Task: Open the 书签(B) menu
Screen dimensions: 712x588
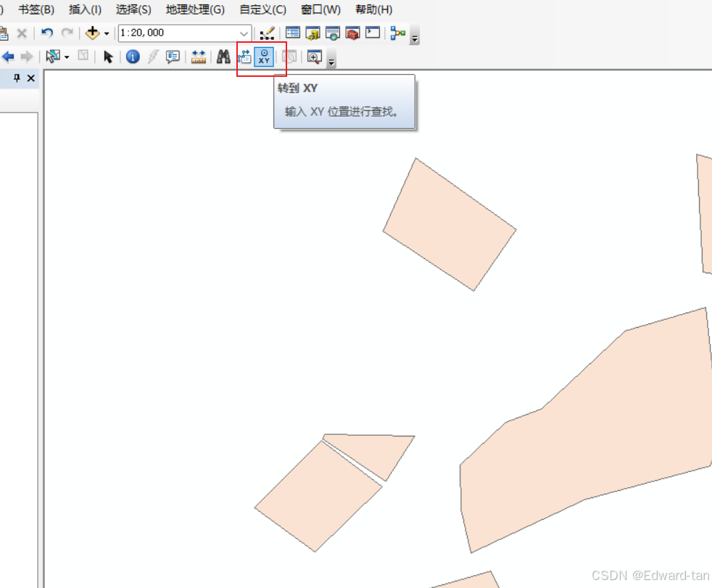Action: (35, 9)
